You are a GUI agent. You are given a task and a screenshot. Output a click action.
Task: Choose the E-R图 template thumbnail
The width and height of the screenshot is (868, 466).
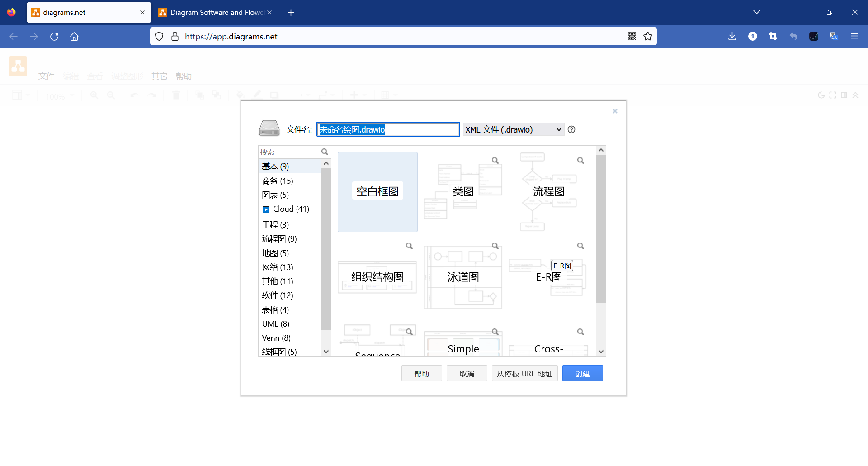point(549,277)
